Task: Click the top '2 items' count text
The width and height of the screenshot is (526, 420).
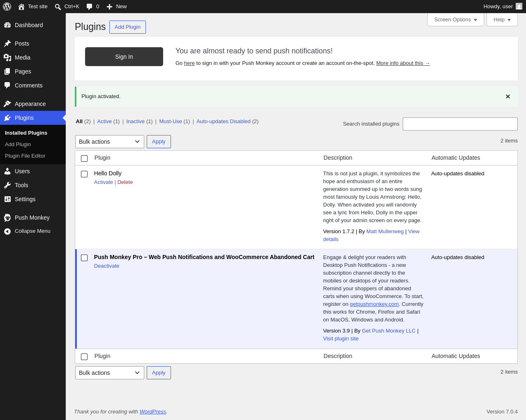Action: (x=509, y=141)
